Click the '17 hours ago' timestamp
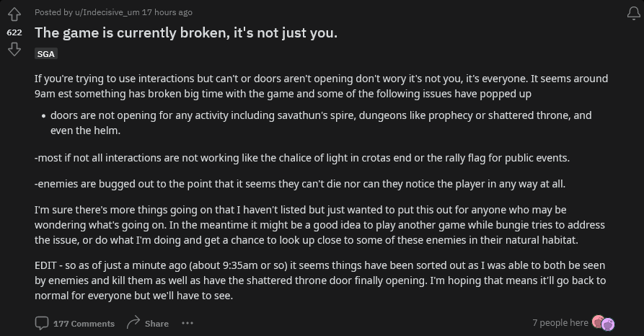This screenshot has height=336, width=644. [x=167, y=12]
